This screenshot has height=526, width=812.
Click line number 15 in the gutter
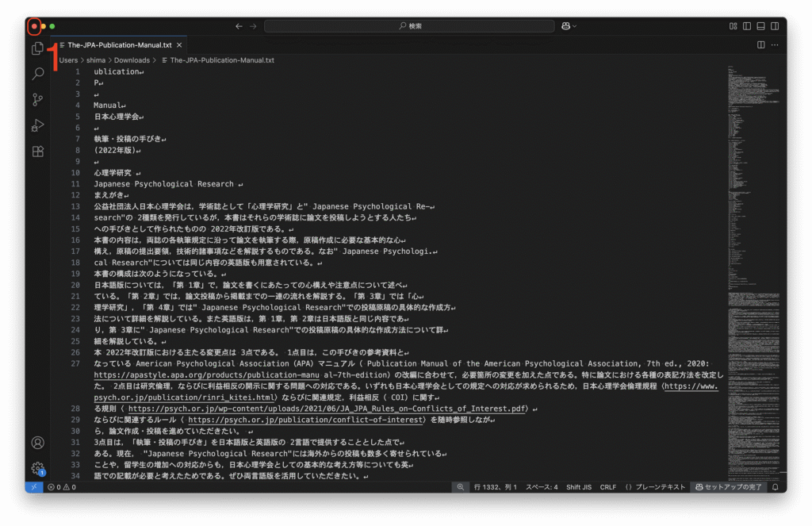(75, 228)
